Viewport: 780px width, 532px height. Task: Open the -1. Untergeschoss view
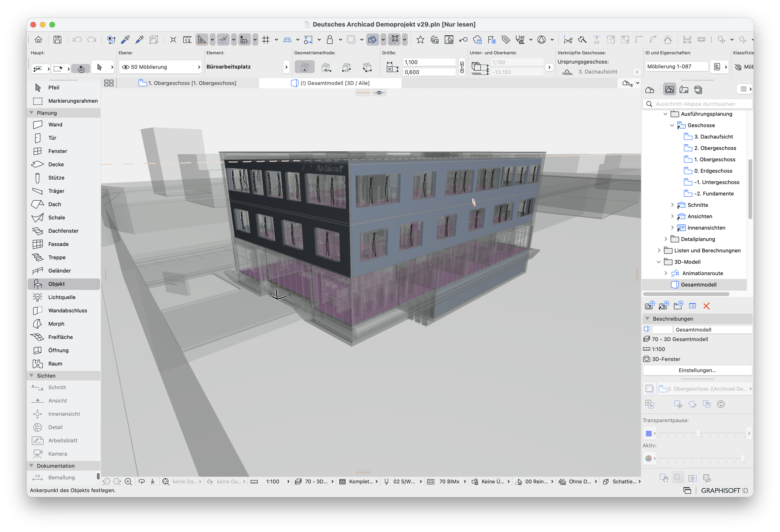coord(717,182)
